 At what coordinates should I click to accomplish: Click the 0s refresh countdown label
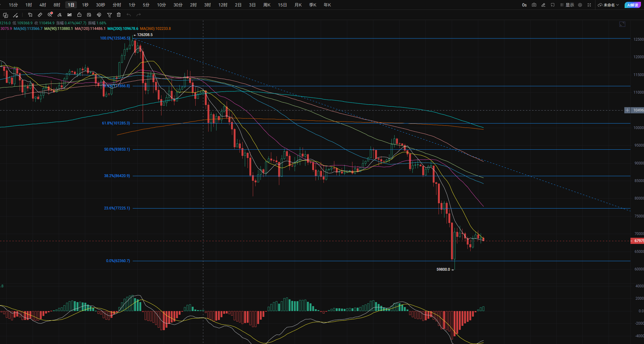(524, 5)
